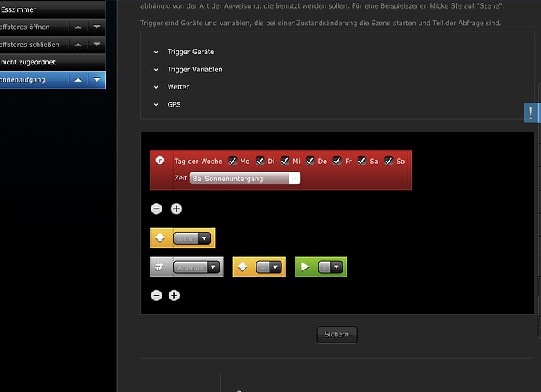
Task: Open the Abends variable dropdown
Action: pos(197,267)
